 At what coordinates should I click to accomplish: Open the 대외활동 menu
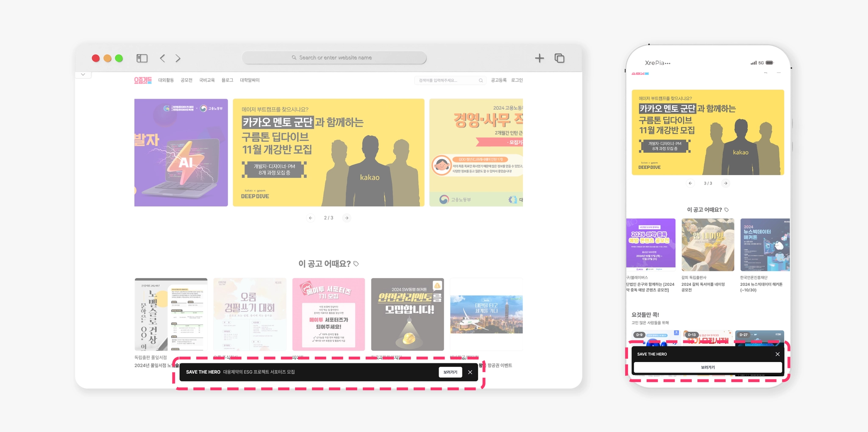(166, 80)
